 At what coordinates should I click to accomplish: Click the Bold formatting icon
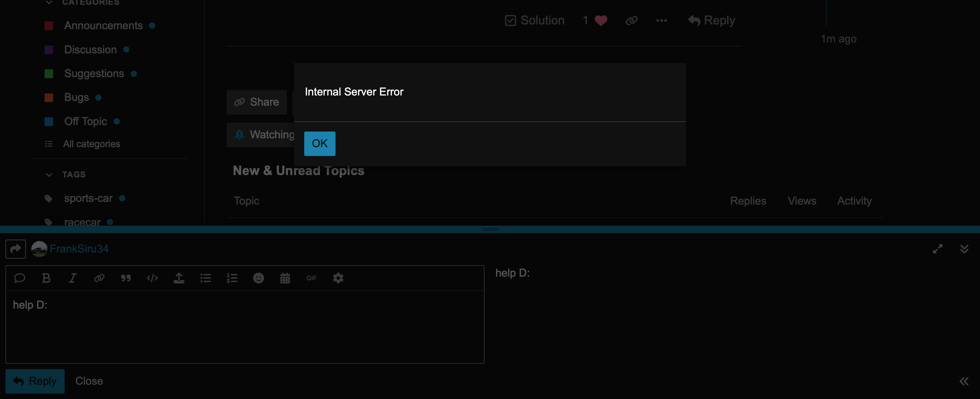[x=46, y=278]
